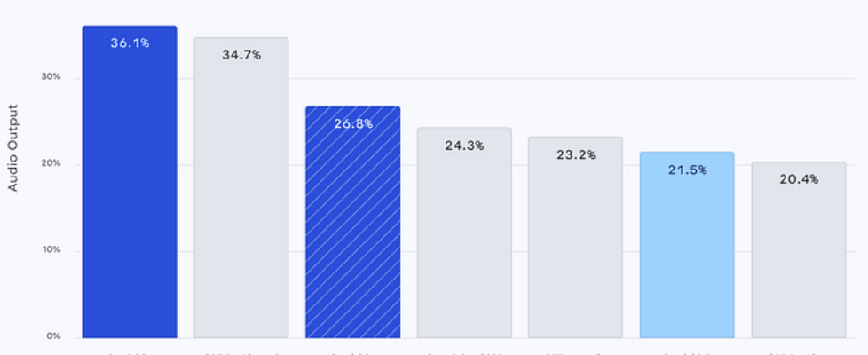
Task: Click the 30% y-axis tick label
Action: click(x=51, y=77)
